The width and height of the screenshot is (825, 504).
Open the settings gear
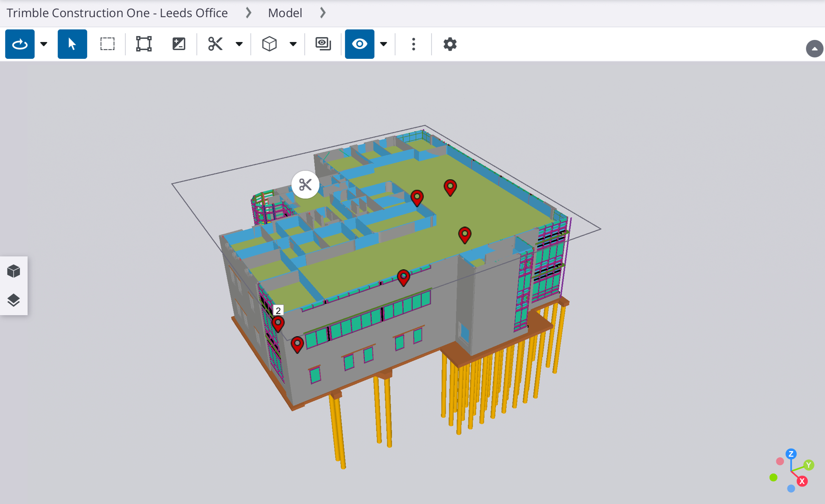[x=450, y=44]
